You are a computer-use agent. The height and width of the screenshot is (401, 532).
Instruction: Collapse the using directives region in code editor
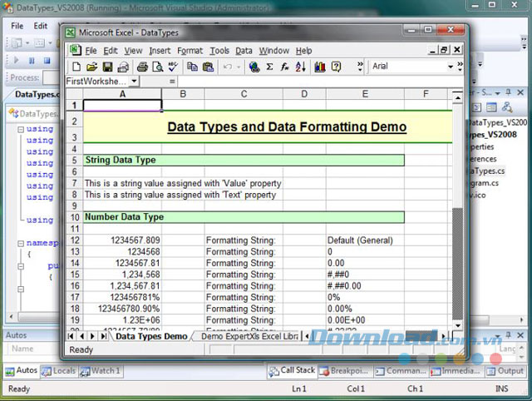tap(21, 129)
